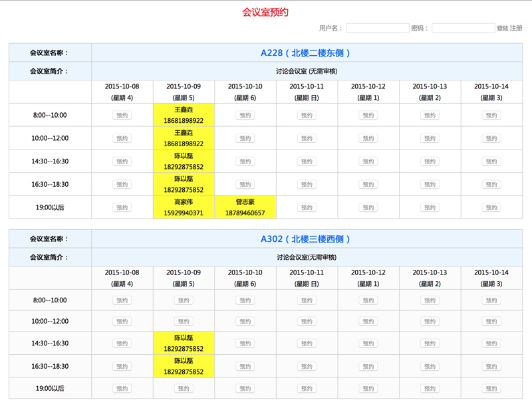The width and height of the screenshot is (532, 406).
Task: Select 王鑫垚's 8:00--10:00 booked cell
Action: (x=184, y=115)
